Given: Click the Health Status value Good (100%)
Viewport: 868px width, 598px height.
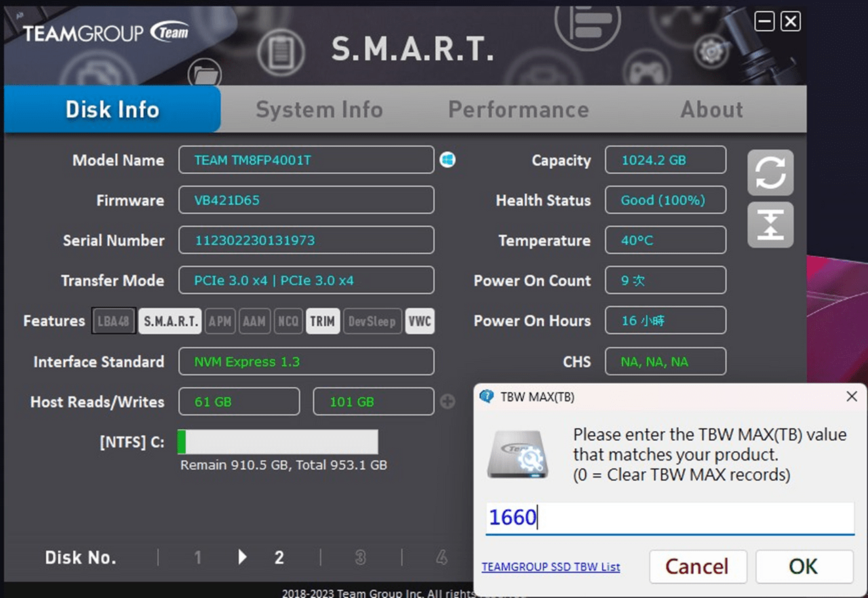Looking at the screenshot, I should (666, 200).
